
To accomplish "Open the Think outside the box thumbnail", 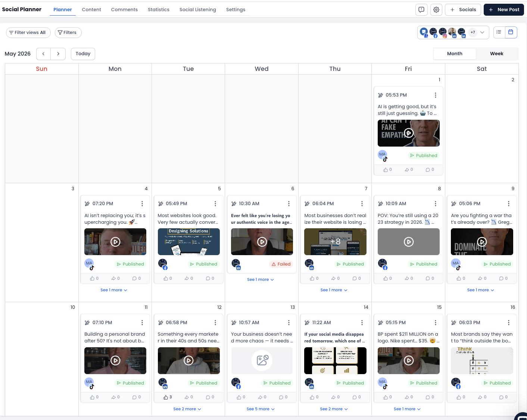I will tap(482, 361).
